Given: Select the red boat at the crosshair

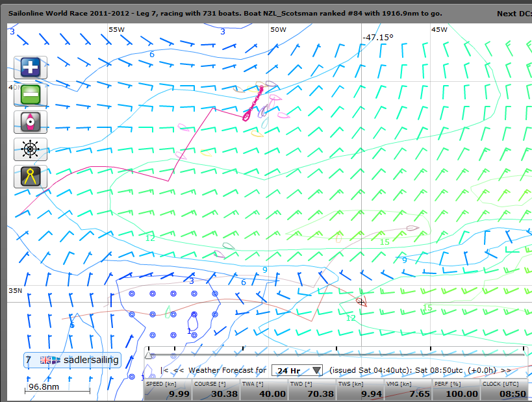Looking at the screenshot, I should pos(361,301).
